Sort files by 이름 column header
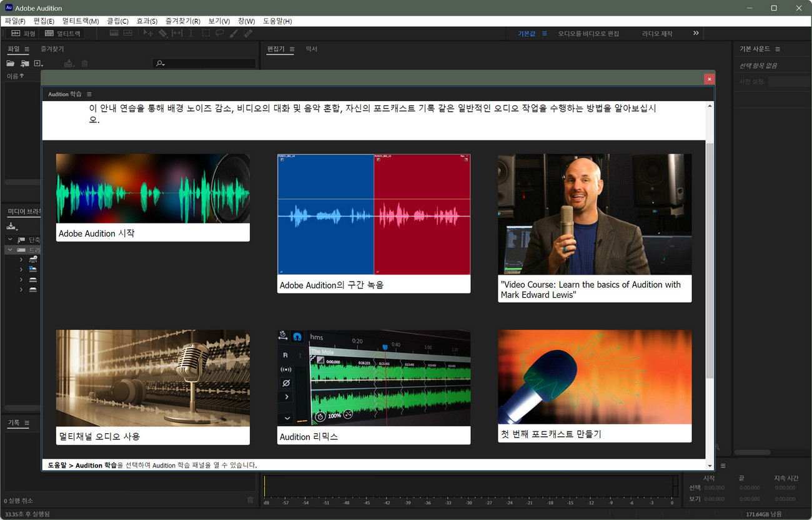Screen dimensions: 812x520 coord(15,76)
